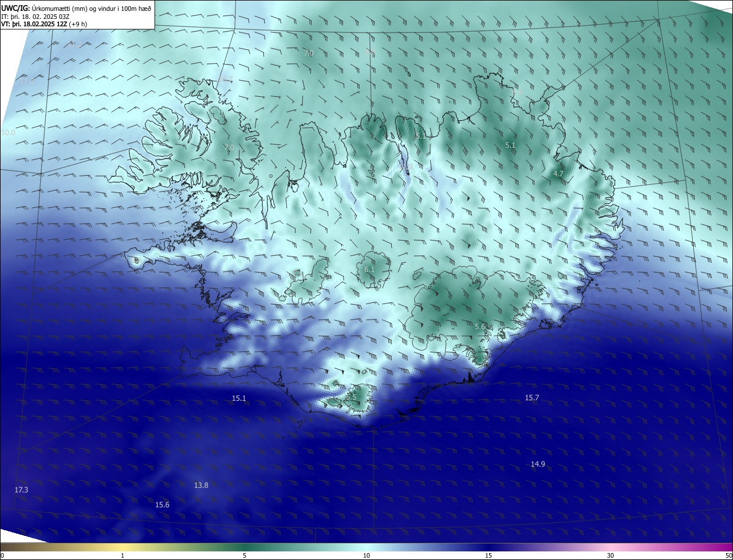Screen dimensions: 733x560
Task: Click the 5.5 label on the small southern glacier
Action: (x=351, y=397)
